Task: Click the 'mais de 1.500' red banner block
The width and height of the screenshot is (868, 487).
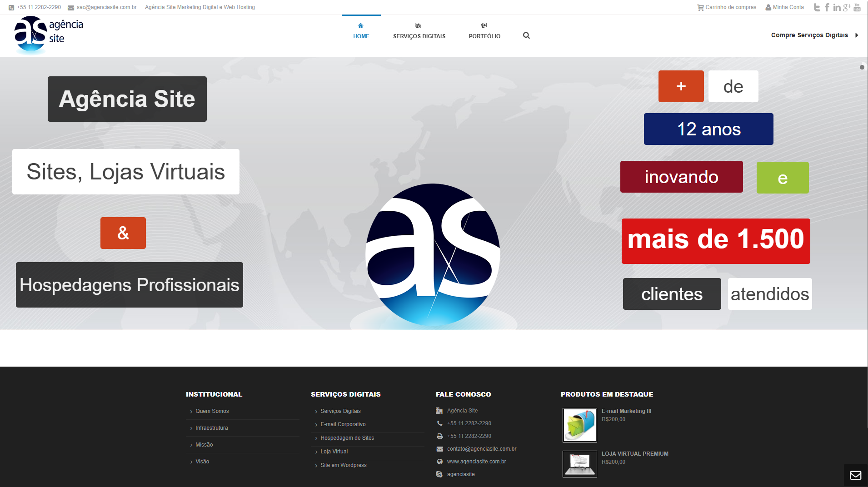Action: [x=716, y=241]
